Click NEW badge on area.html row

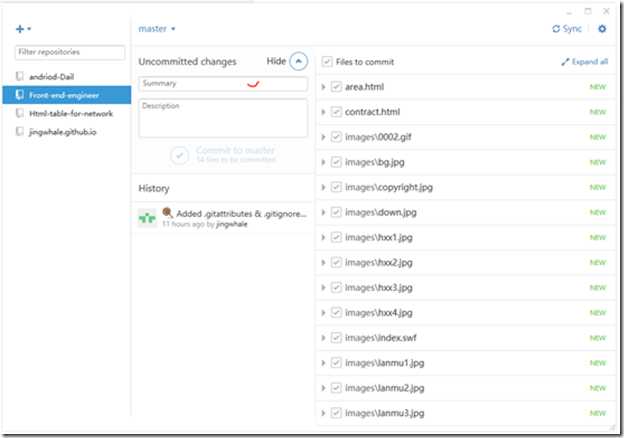598,87
